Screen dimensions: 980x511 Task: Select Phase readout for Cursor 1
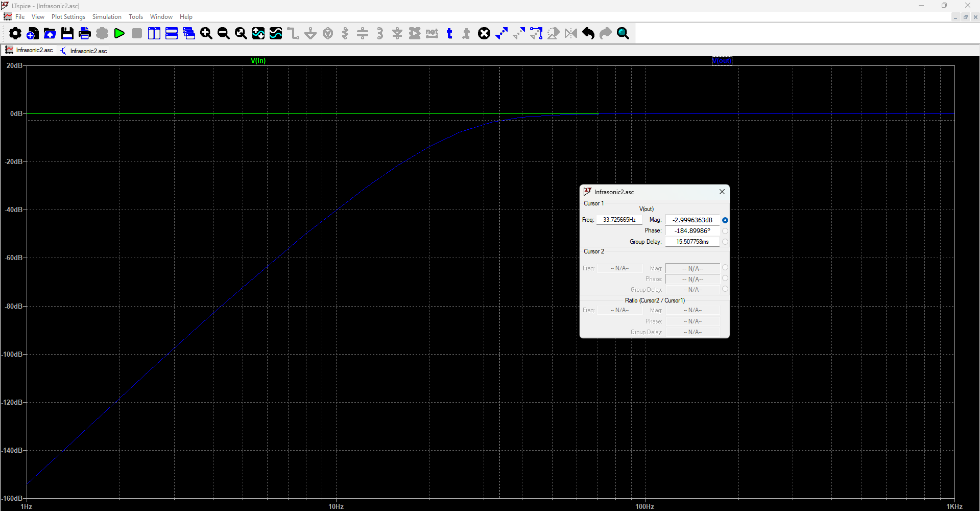pyautogui.click(x=725, y=230)
